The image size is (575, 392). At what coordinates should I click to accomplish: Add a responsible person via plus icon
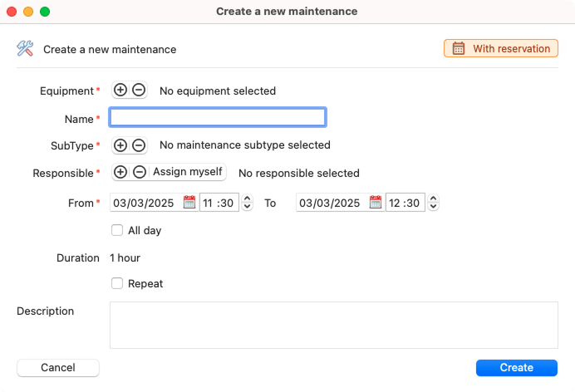[x=120, y=172]
